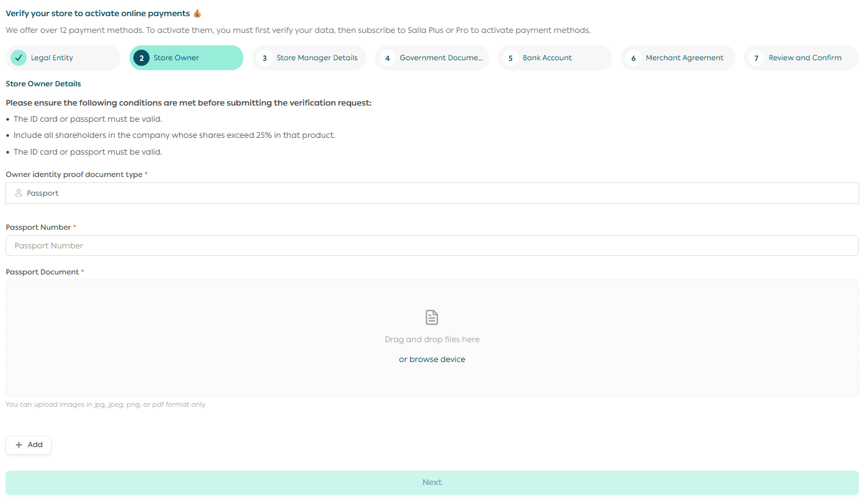Viewport: 868px width, 498px height.
Task: Focus the Passport Number input field
Action: point(432,246)
